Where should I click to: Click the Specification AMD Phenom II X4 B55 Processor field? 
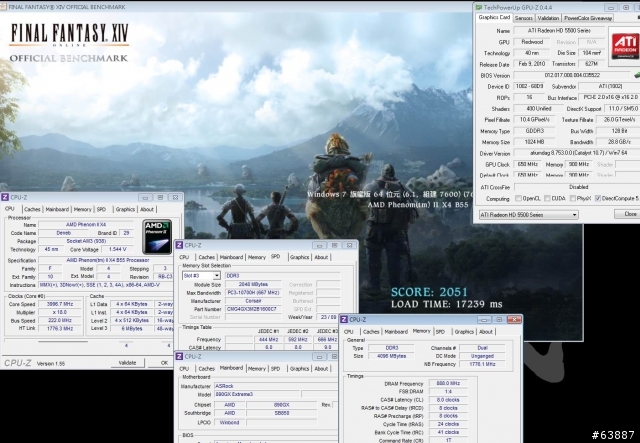[108, 260]
